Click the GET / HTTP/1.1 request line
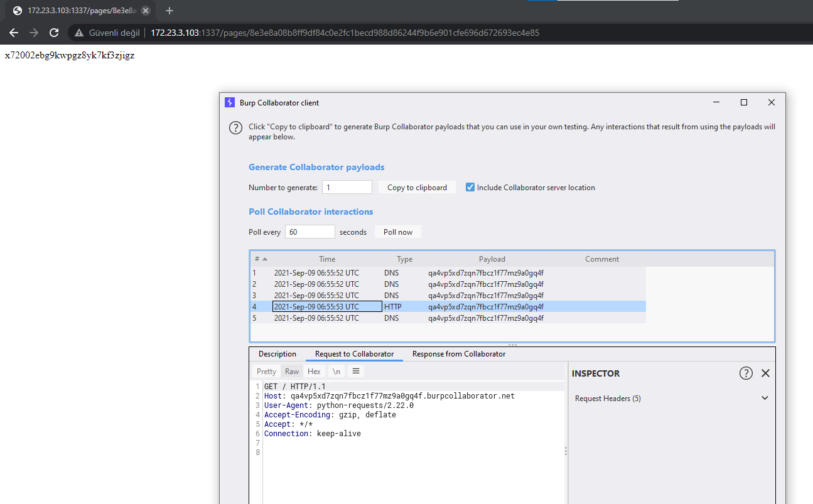 (295, 387)
